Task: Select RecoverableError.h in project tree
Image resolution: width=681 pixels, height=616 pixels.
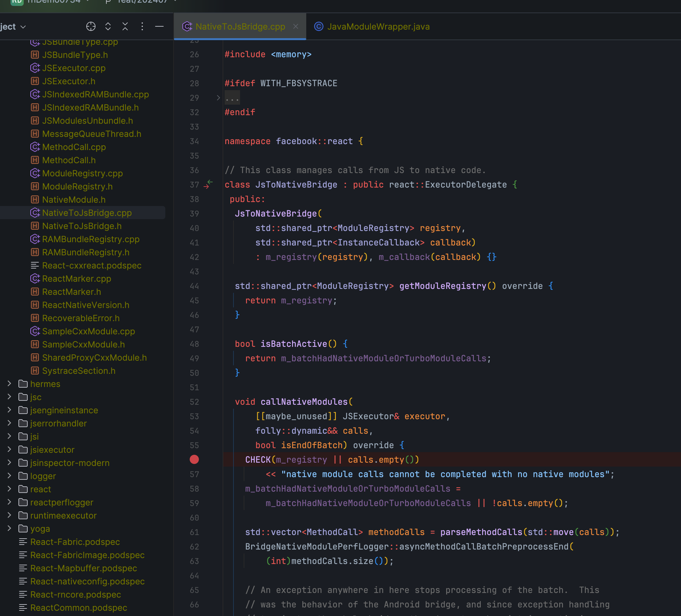Action: click(x=81, y=318)
